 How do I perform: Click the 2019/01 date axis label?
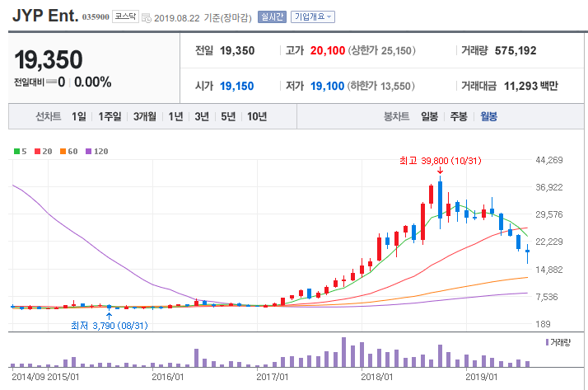482,377
